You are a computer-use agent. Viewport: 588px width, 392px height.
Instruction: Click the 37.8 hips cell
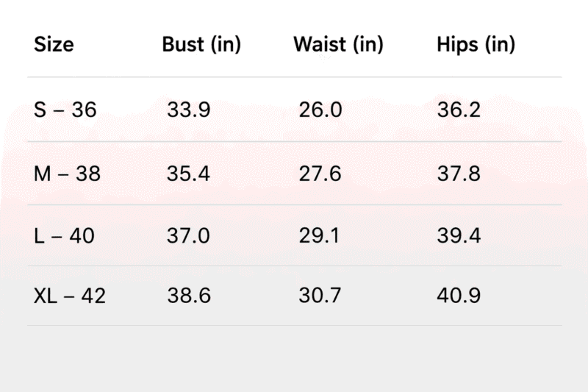coord(459,174)
